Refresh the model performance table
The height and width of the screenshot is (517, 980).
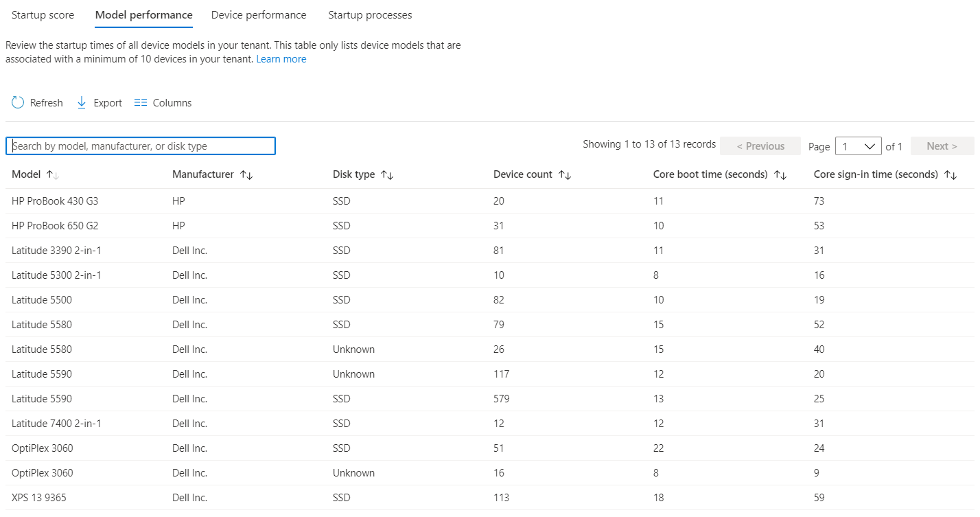point(36,102)
